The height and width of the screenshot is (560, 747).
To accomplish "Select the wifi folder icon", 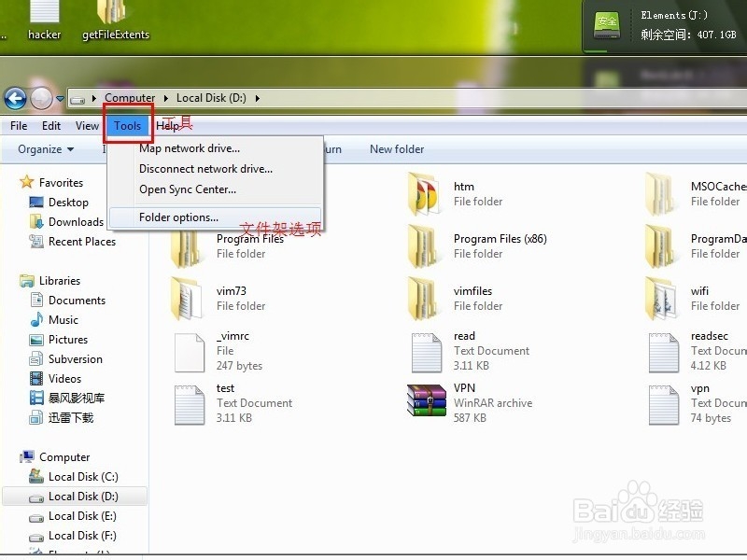I will pos(660,299).
